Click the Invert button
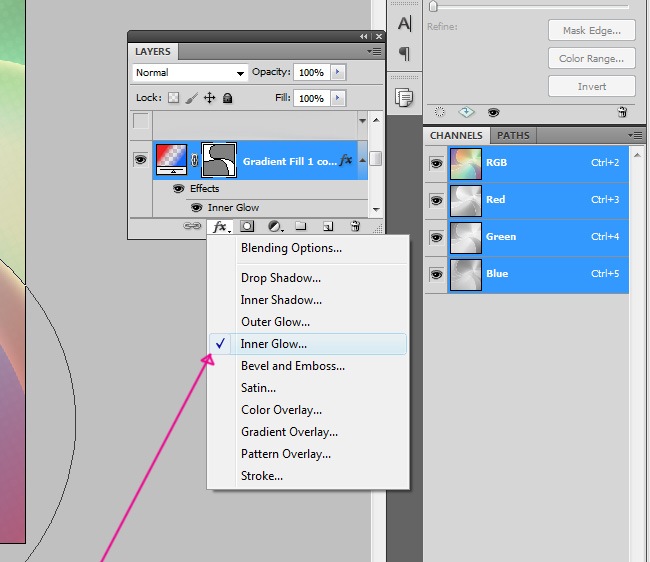This screenshot has width=650, height=562. click(591, 86)
